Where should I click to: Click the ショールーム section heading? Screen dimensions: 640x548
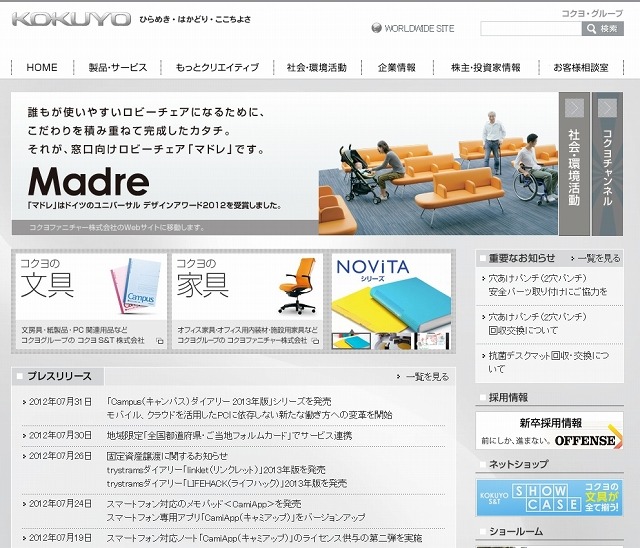[x=516, y=531]
